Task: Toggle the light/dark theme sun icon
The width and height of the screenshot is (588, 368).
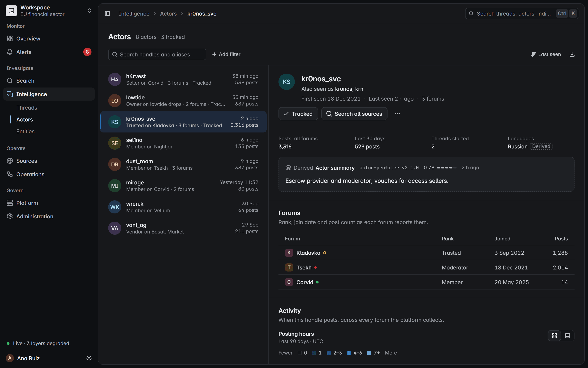Action: (x=89, y=358)
